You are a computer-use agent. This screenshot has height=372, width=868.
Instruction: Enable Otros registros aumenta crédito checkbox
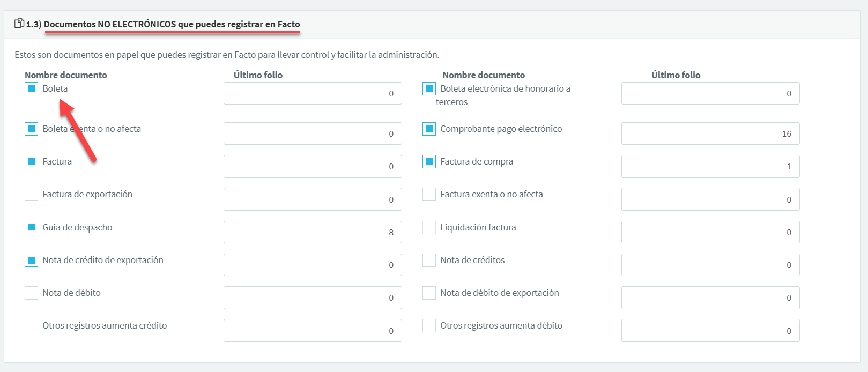click(32, 325)
